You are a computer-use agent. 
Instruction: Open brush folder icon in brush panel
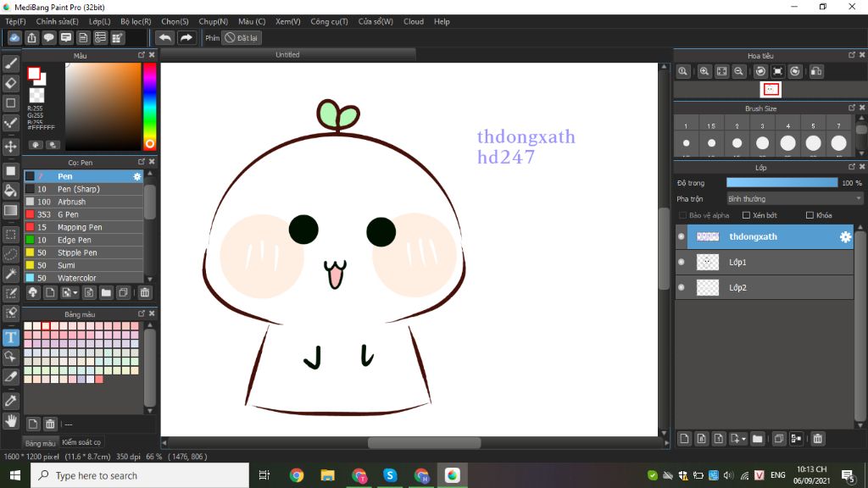106,292
